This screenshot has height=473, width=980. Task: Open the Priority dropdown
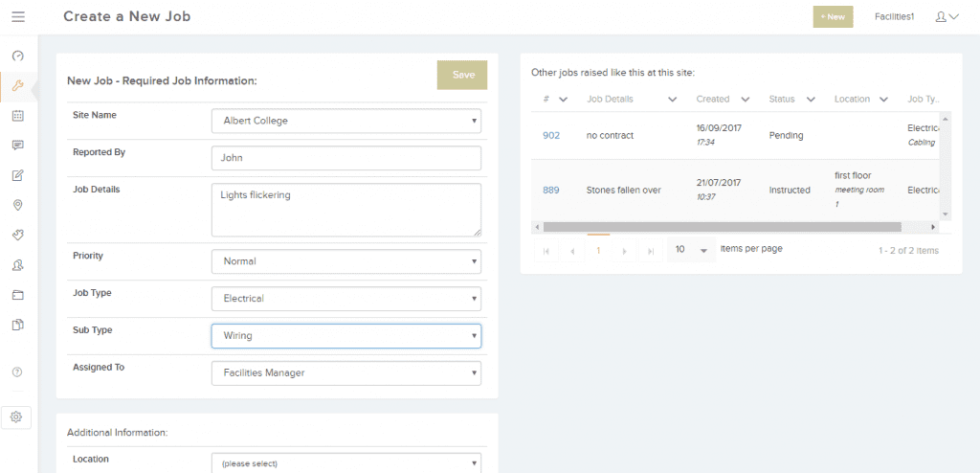345,260
